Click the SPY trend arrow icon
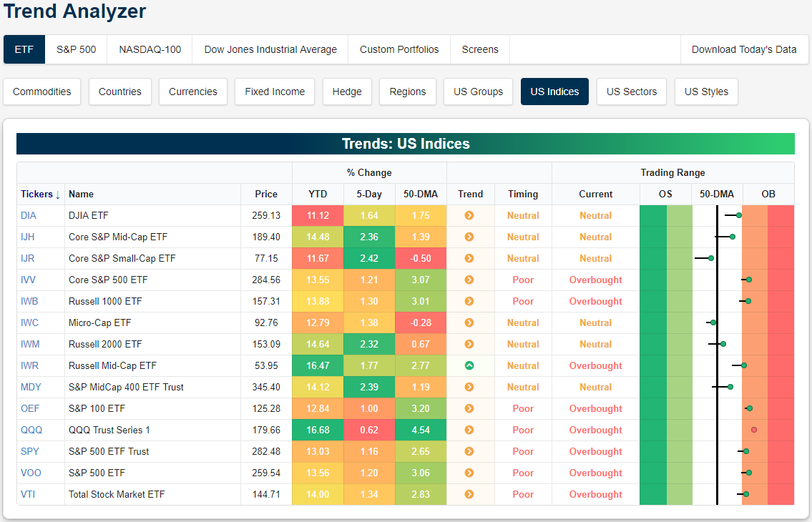This screenshot has width=812, height=522. (x=469, y=451)
